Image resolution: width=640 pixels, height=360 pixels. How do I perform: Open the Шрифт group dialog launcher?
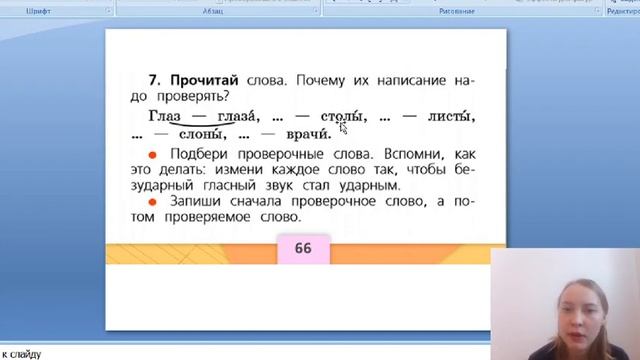click(x=109, y=11)
